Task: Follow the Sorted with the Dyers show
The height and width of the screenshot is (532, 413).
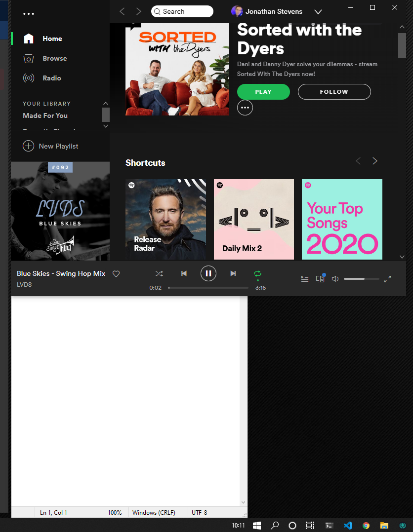Action: [334, 92]
